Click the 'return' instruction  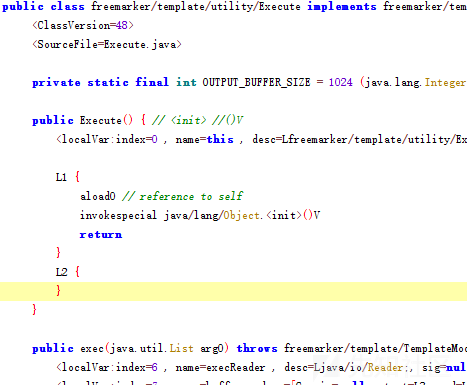pos(101,235)
